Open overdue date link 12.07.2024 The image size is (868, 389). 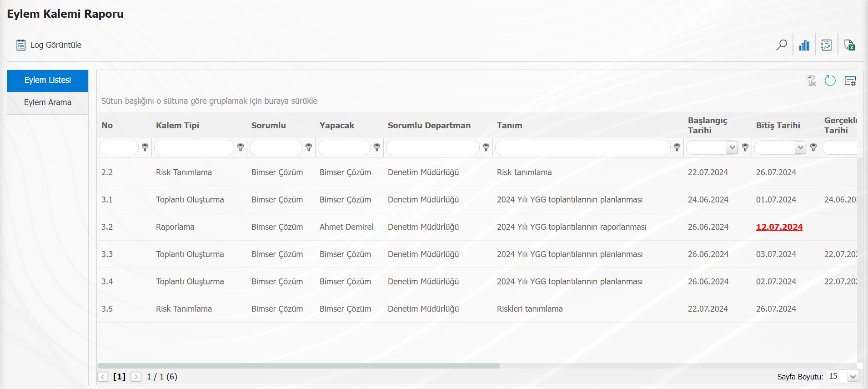click(779, 227)
